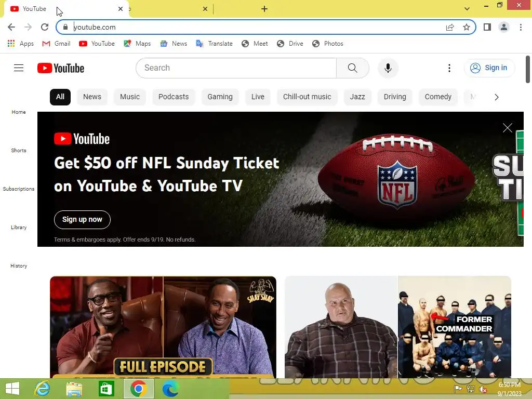Select the Live filter chip
The width and height of the screenshot is (532, 399).
click(258, 97)
